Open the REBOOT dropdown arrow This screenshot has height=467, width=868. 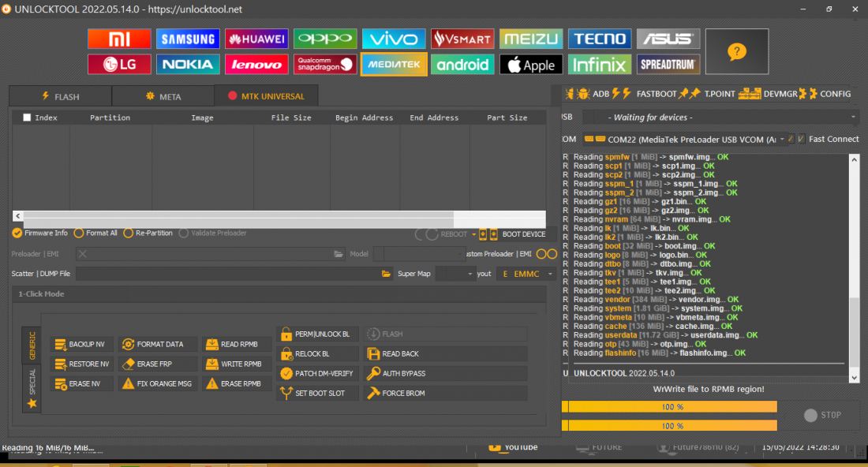pos(473,234)
